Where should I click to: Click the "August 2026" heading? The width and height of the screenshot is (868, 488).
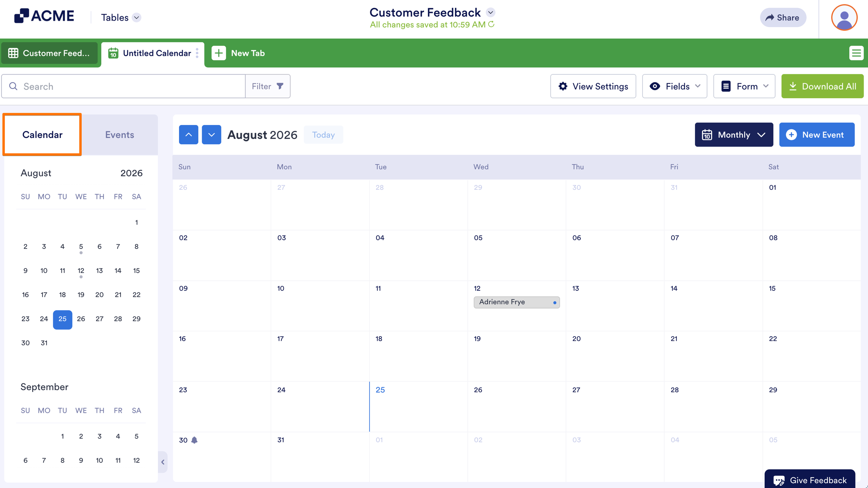pos(262,135)
